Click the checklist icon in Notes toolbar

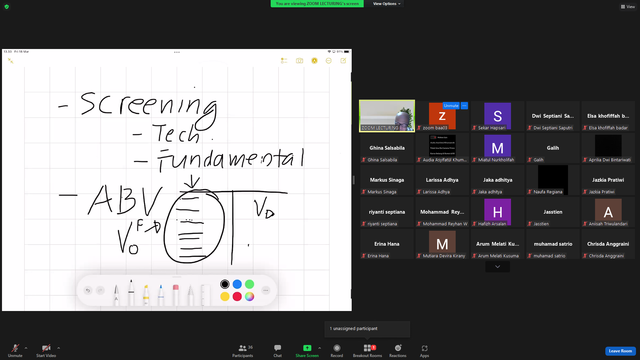coord(284,61)
